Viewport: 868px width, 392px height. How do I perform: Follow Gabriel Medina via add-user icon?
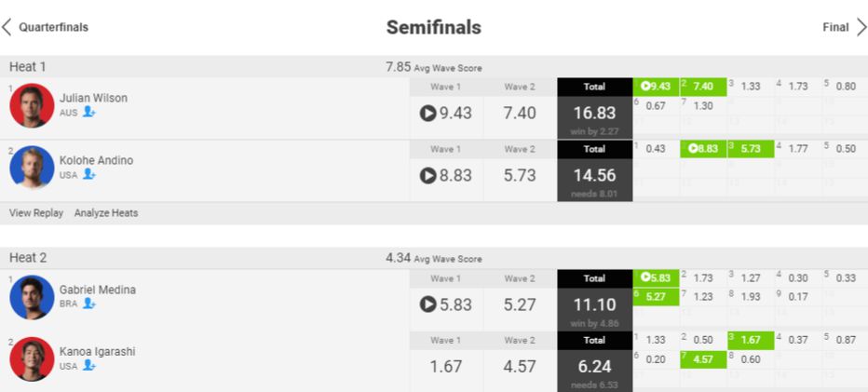tap(89, 304)
